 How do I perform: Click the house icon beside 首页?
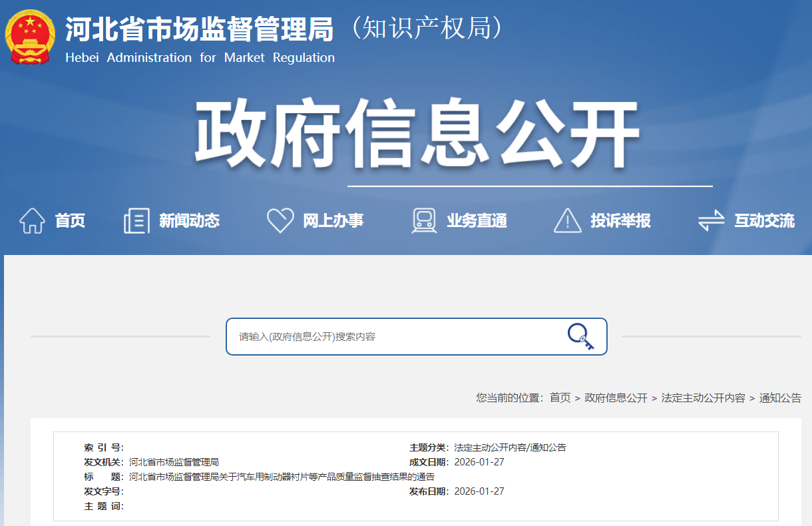32,220
